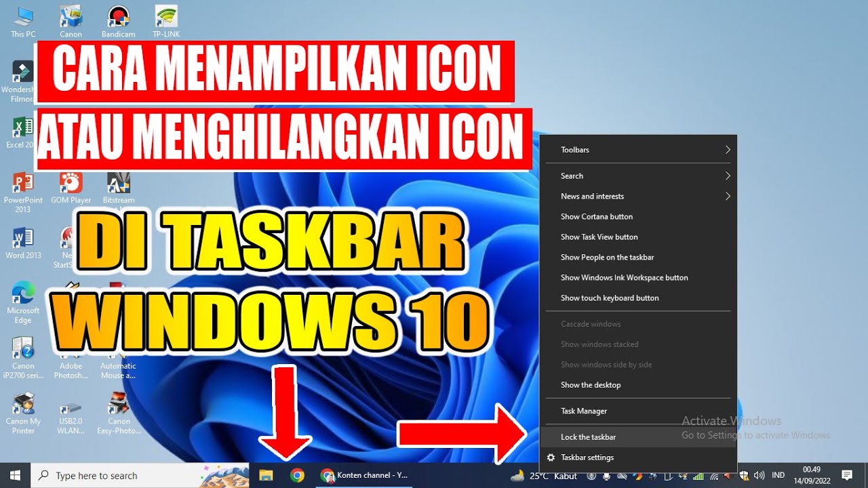Open the Windows Start button

coord(15,475)
